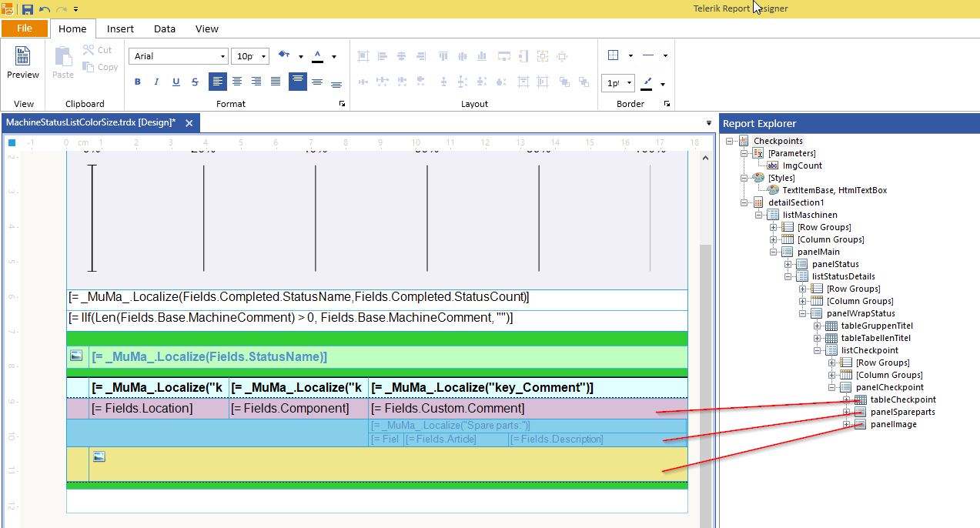Click the Undo arrow icon

pos(45,9)
